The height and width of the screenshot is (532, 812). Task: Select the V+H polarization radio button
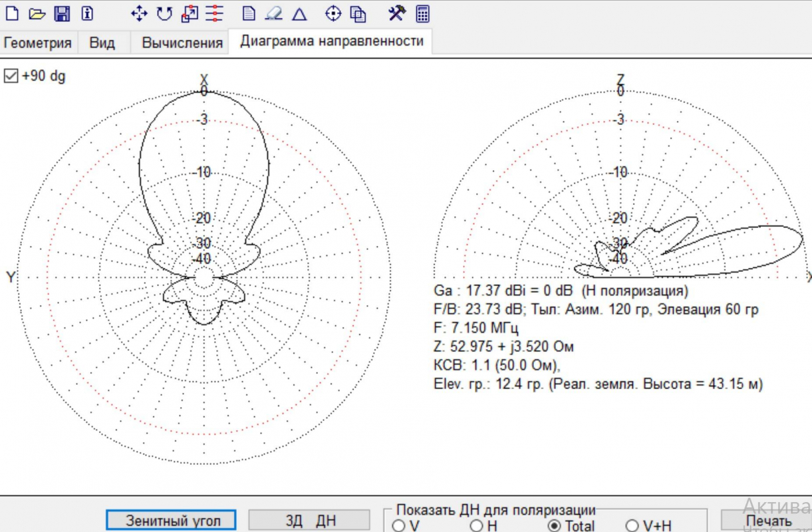pyautogui.click(x=632, y=525)
